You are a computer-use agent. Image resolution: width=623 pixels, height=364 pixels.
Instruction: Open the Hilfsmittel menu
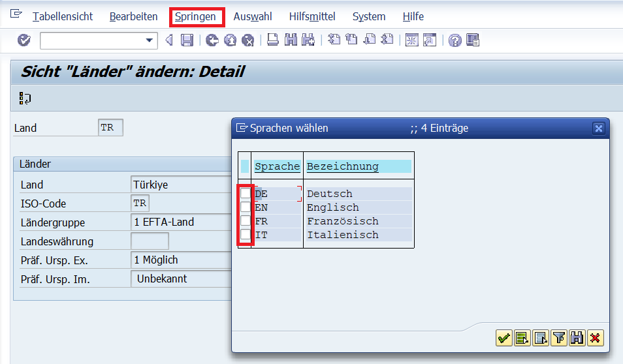[312, 16]
